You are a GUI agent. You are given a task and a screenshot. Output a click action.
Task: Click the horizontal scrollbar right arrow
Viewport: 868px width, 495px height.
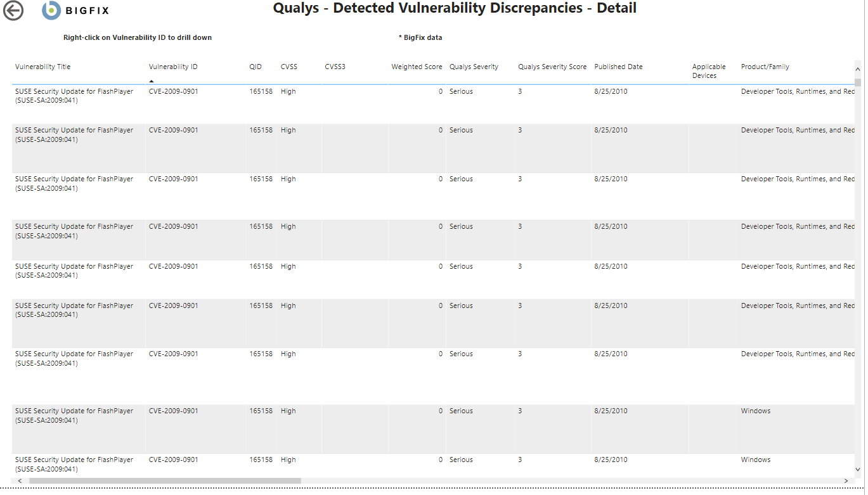click(846, 481)
